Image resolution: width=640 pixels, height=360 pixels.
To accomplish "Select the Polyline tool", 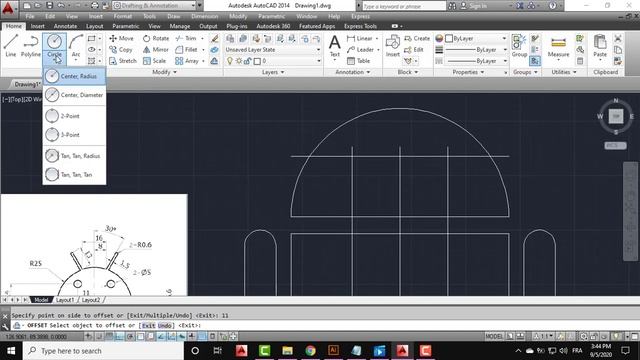I will [x=31, y=45].
